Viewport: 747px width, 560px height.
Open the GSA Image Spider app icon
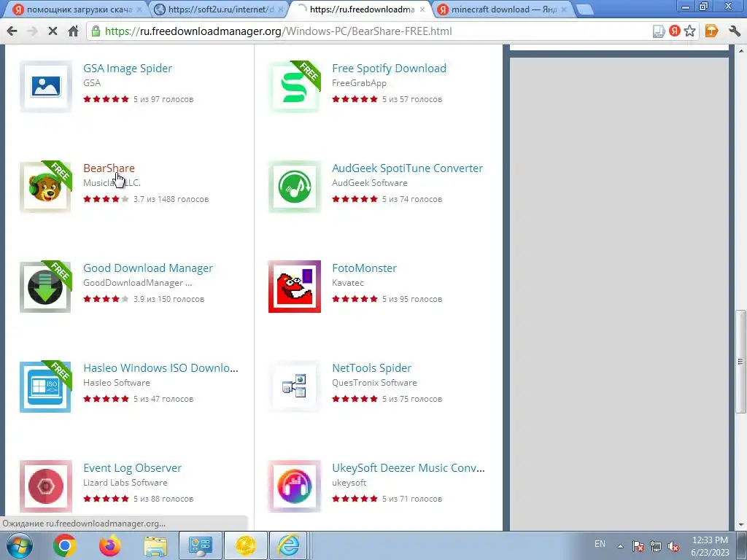(46, 86)
